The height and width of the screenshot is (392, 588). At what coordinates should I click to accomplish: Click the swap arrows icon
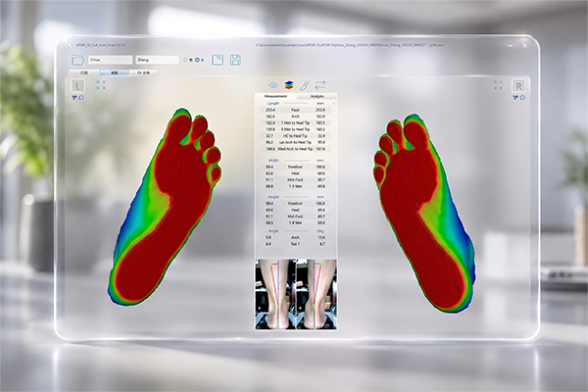pyautogui.click(x=319, y=85)
